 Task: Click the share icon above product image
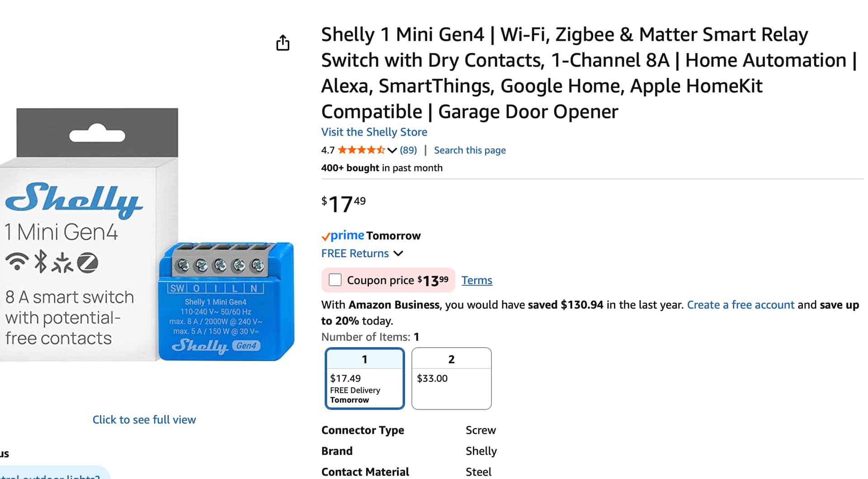point(283,43)
